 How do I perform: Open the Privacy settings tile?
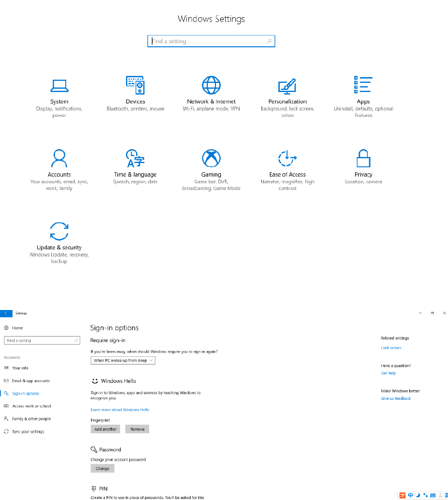[x=363, y=167]
